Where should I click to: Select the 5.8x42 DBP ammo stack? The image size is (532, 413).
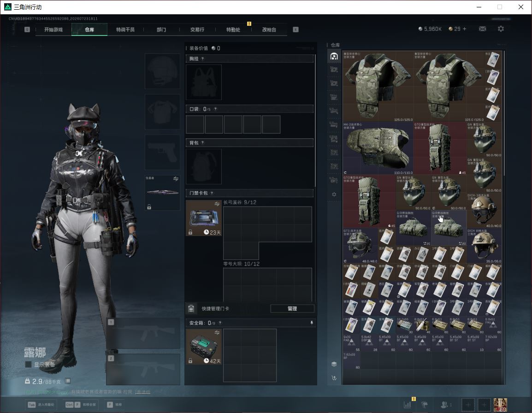pyautogui.click(x=369, y=343)
